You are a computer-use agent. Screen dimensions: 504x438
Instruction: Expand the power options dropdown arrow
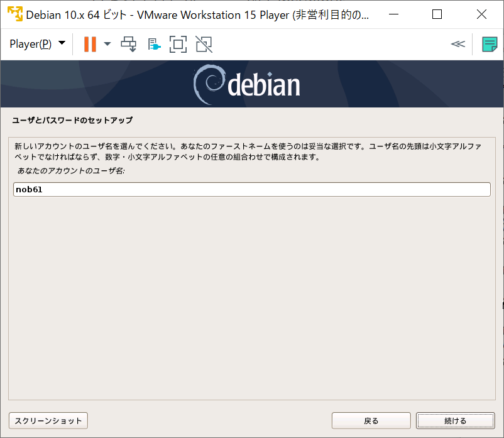coord(107,44)
